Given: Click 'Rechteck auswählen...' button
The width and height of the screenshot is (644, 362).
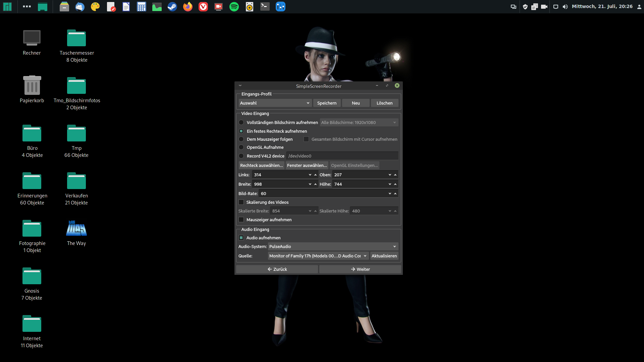Looking at the screenshot, I should pos(261,165).
